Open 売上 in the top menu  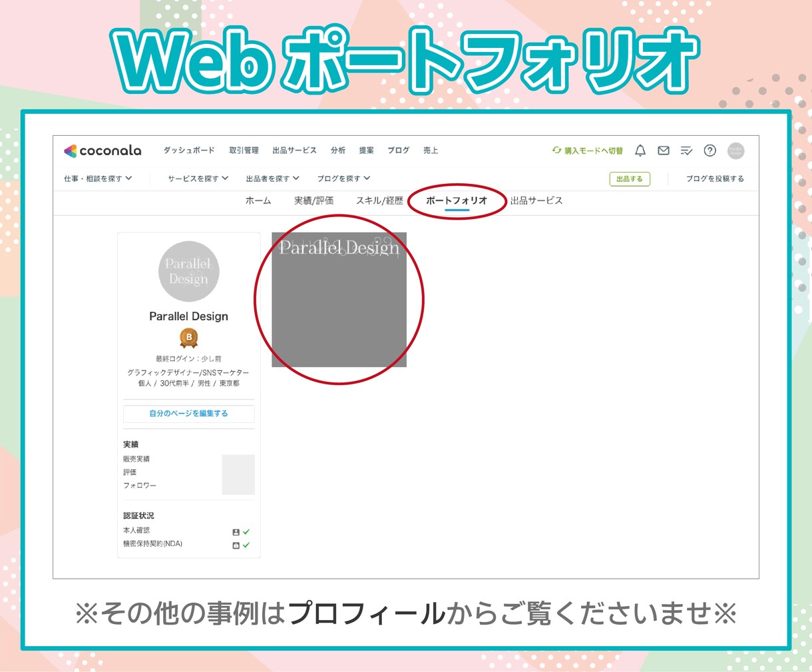tap(431, 151)
